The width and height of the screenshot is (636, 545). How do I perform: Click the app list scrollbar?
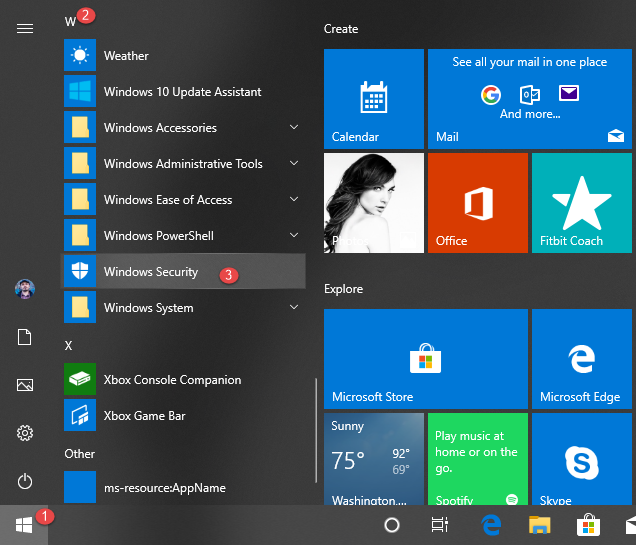click(316, 431)
